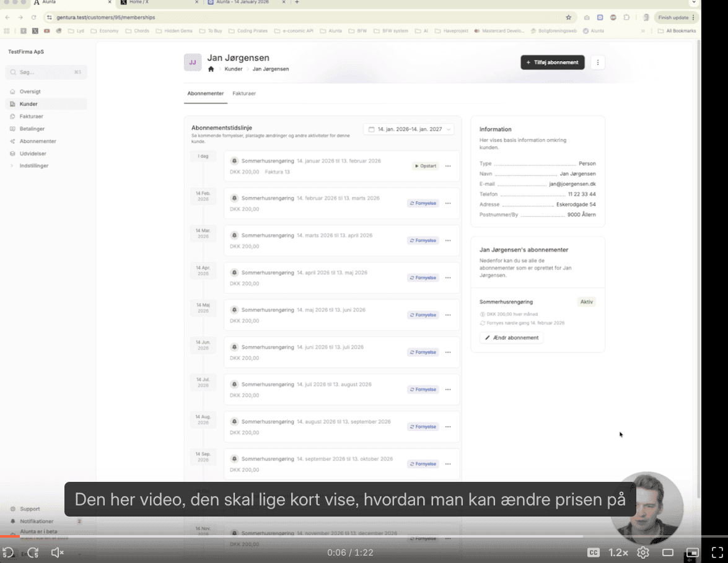Click the Tilføj abonnement button
This screenshot has width=728, height=563.
551,62
